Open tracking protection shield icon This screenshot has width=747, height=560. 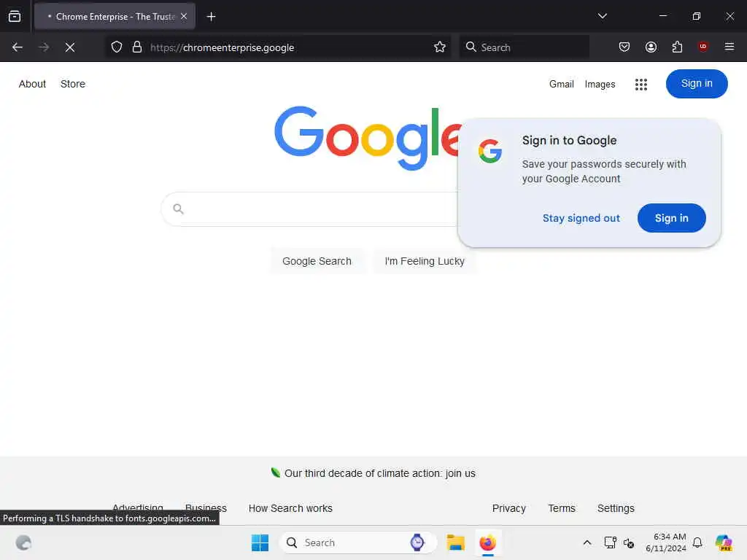(117, 47)
